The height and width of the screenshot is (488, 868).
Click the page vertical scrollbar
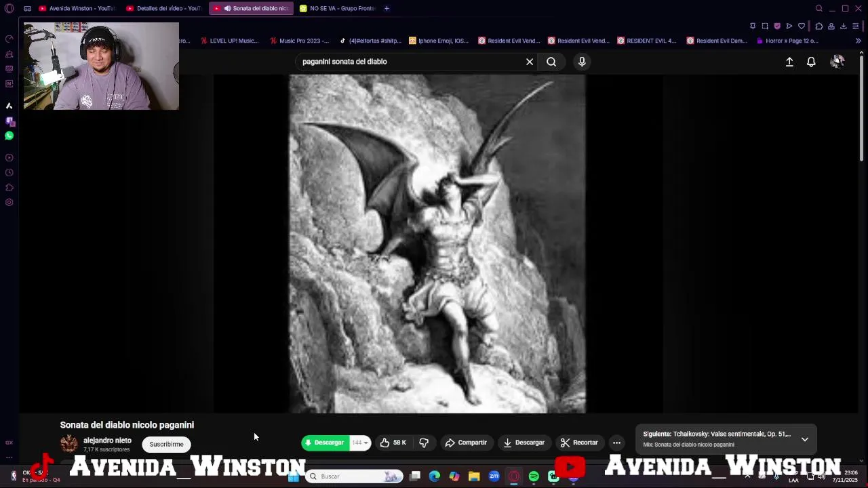point(861,108)
